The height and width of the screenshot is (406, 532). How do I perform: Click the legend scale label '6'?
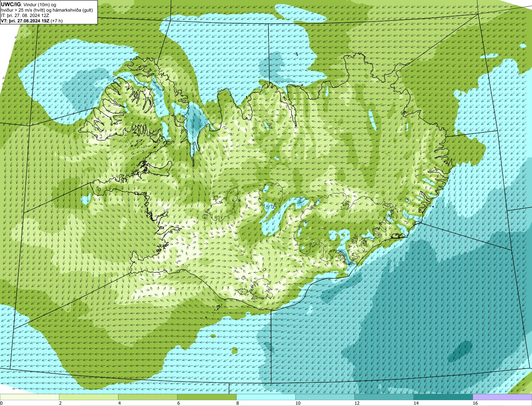(x=178, y=403)
